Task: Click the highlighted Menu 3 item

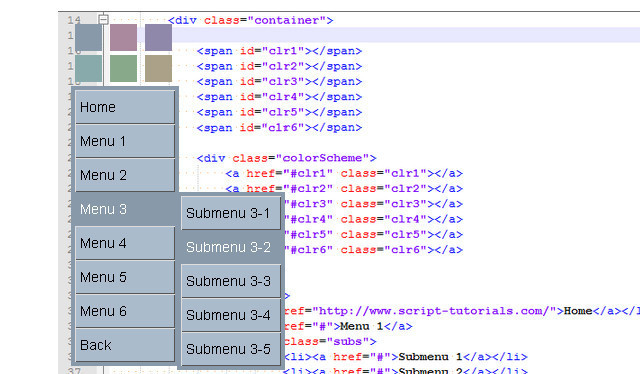Action: point(125,209)
